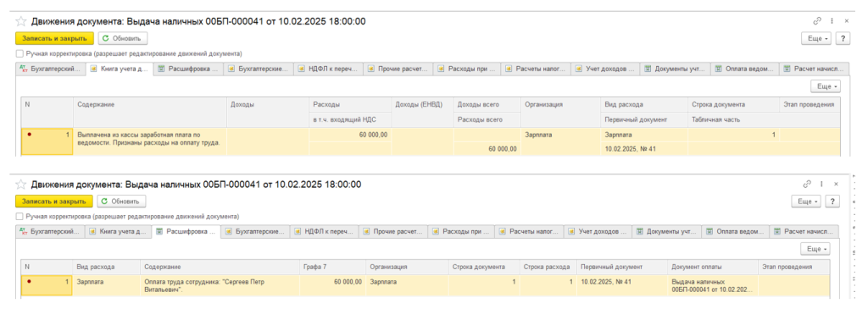Enable Ручная корректировка checkbox in the top window
Viewport: 868px width, 320px height.
[x=19, y=54]
